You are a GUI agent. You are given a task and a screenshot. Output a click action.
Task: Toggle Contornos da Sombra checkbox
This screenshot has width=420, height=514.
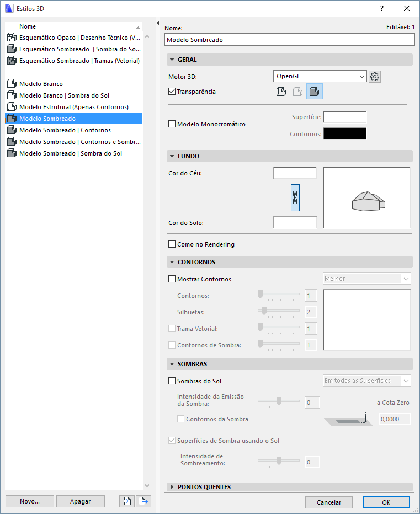180,419
